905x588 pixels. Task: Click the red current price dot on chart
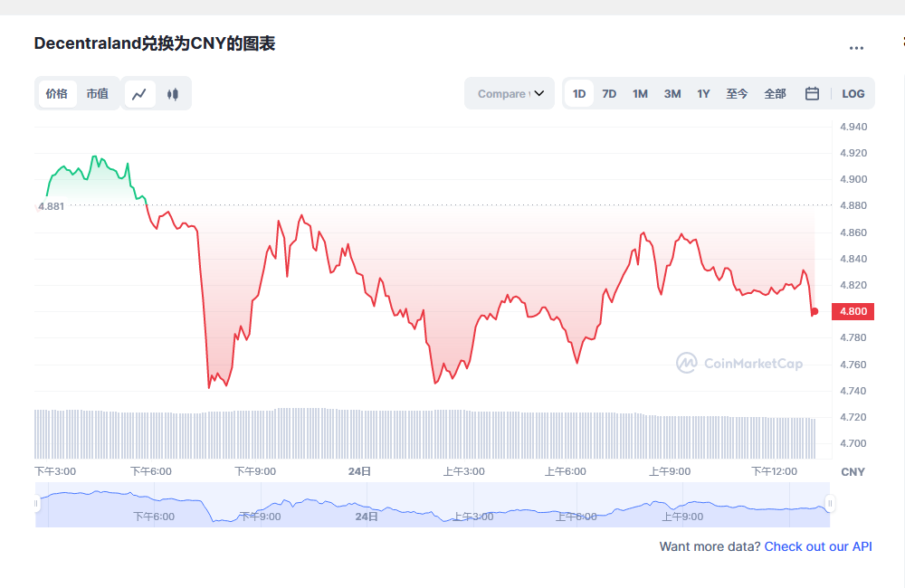coord(815,311)
